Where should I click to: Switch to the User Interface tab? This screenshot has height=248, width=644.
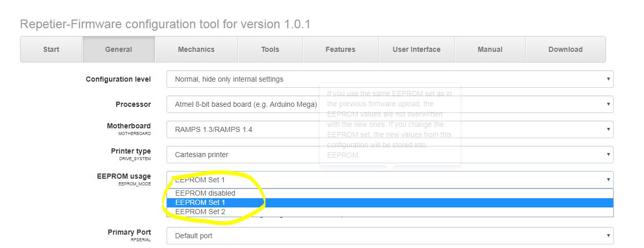tap(416, 49)
